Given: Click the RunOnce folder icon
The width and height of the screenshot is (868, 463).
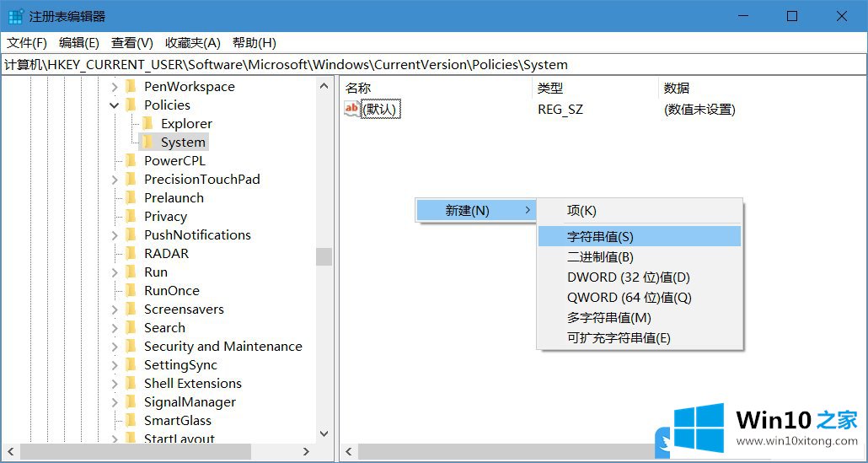Looking at the screenshot, I should pyautogui.click(x=131, y=290).
